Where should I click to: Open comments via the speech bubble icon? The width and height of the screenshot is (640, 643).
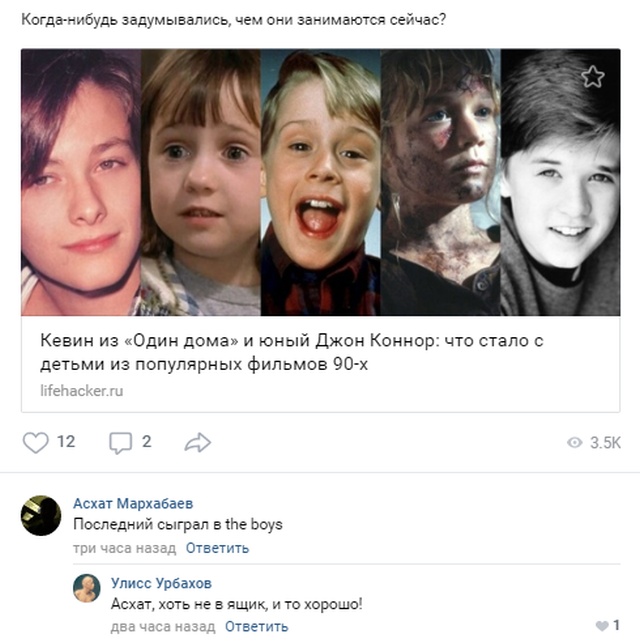coord(120,443)
